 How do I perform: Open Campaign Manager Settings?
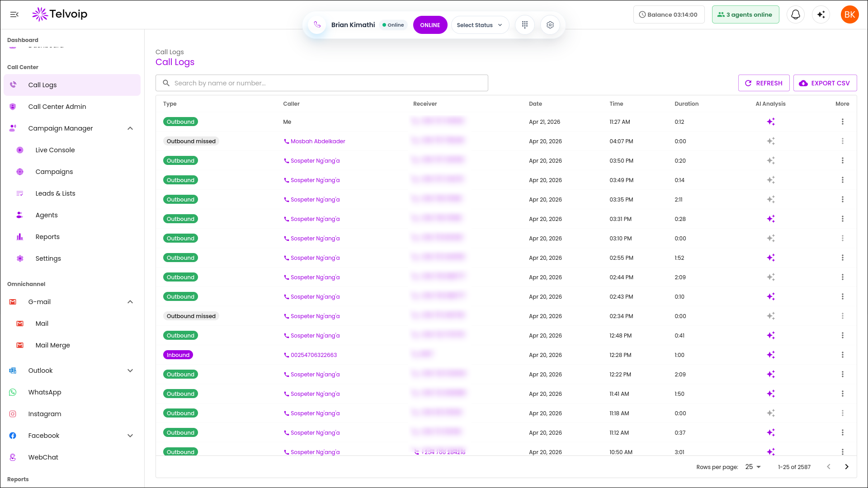(72, 258)
